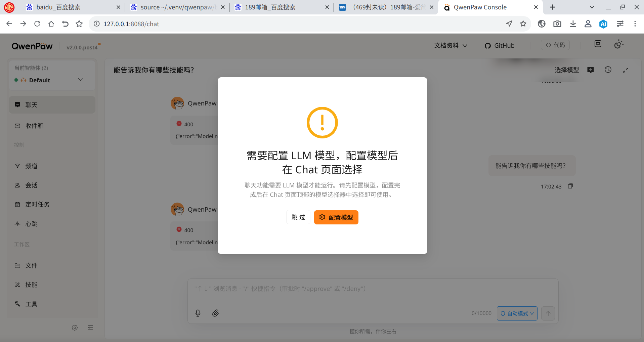Click the language switch icon in header
644x342 pixels.
[598, 44]
